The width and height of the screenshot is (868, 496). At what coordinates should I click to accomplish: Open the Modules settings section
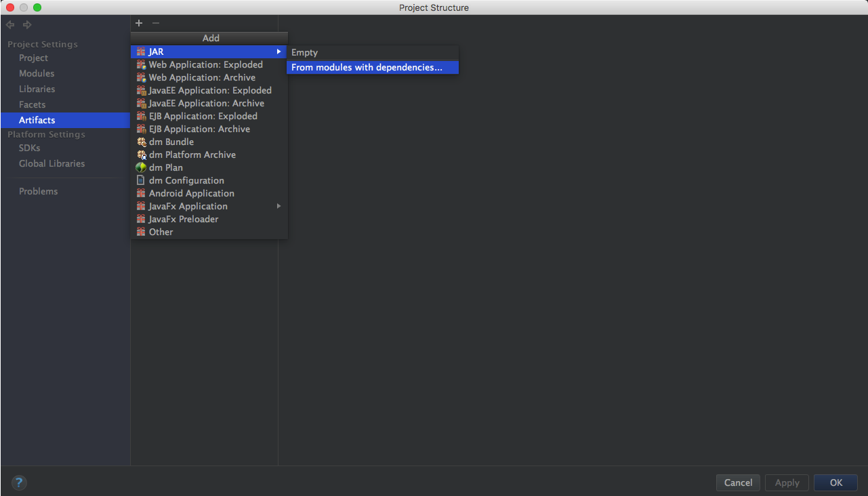tap(37, 73)
